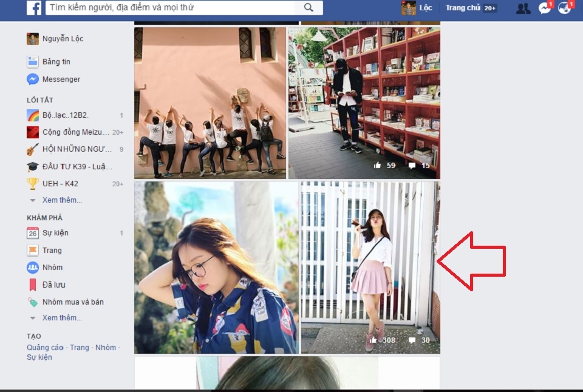Open Đã lưu saved items
Screen dimensions: 583x392
(x=54, y=285)
